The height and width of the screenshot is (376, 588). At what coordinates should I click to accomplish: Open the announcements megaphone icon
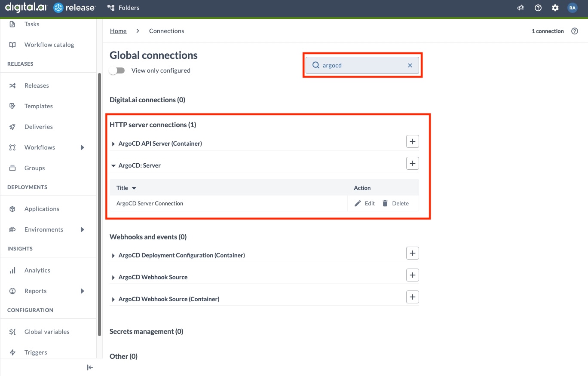point(521,7)
